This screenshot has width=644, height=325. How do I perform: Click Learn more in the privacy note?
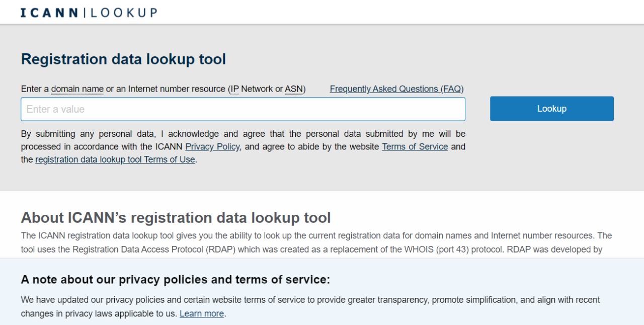(202, 313)
